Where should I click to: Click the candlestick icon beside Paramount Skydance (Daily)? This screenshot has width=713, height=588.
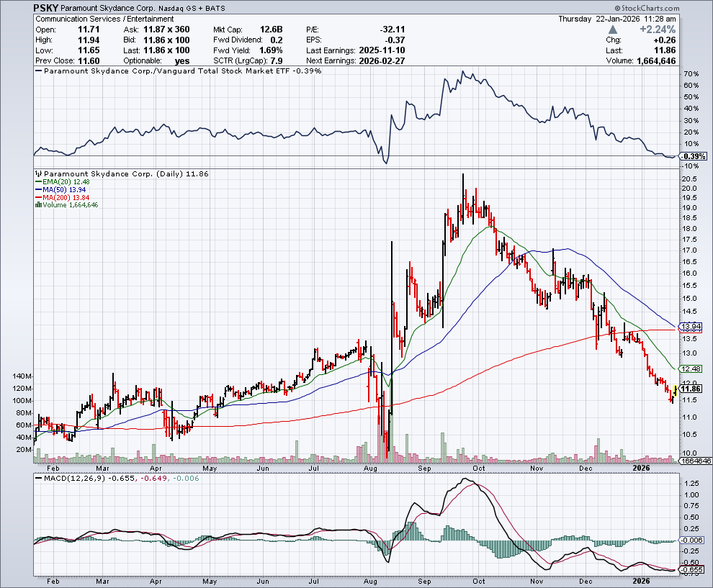[x=38, y=174]
